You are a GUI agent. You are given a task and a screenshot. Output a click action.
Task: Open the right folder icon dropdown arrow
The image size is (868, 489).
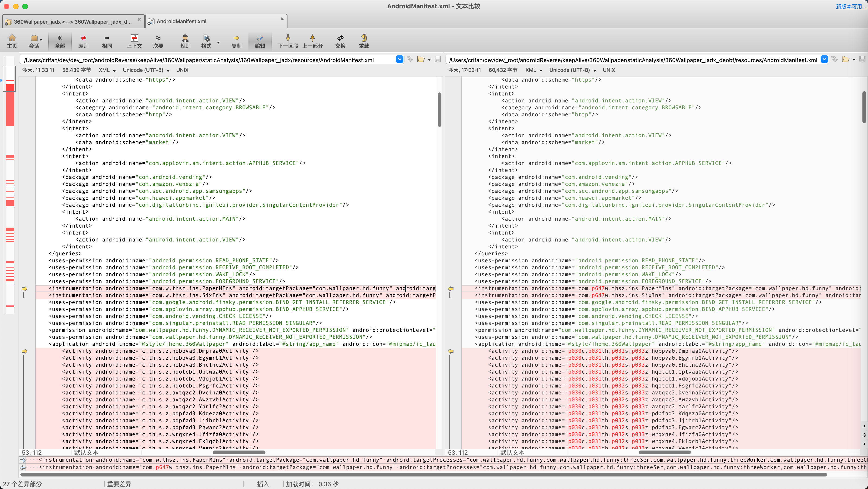854,60
